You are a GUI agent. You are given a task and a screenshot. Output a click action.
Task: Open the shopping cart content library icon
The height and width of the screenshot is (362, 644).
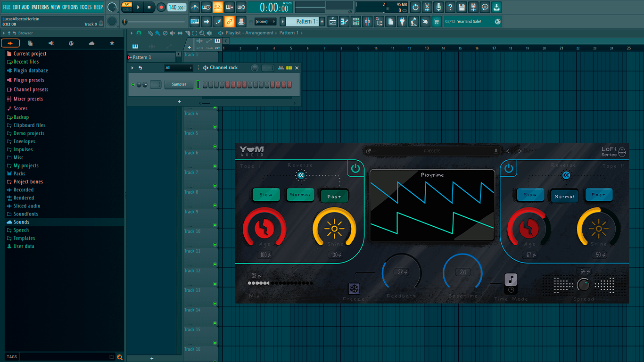(437, 21)
